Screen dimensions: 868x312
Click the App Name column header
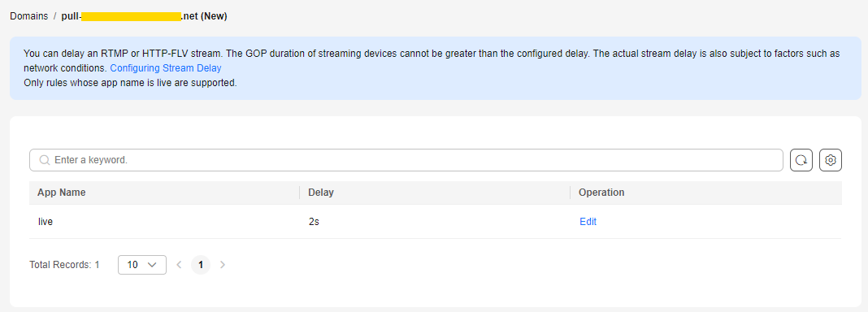coord(62,193)
